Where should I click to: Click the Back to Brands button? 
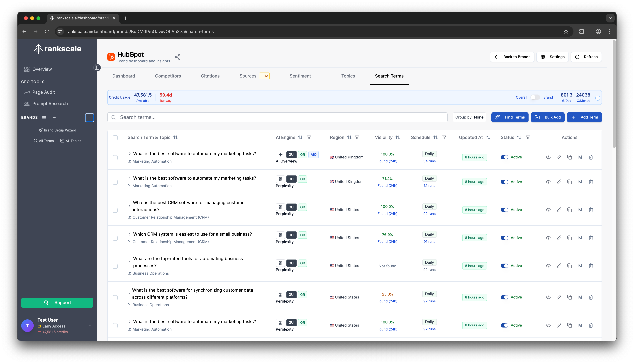point(512,57)
